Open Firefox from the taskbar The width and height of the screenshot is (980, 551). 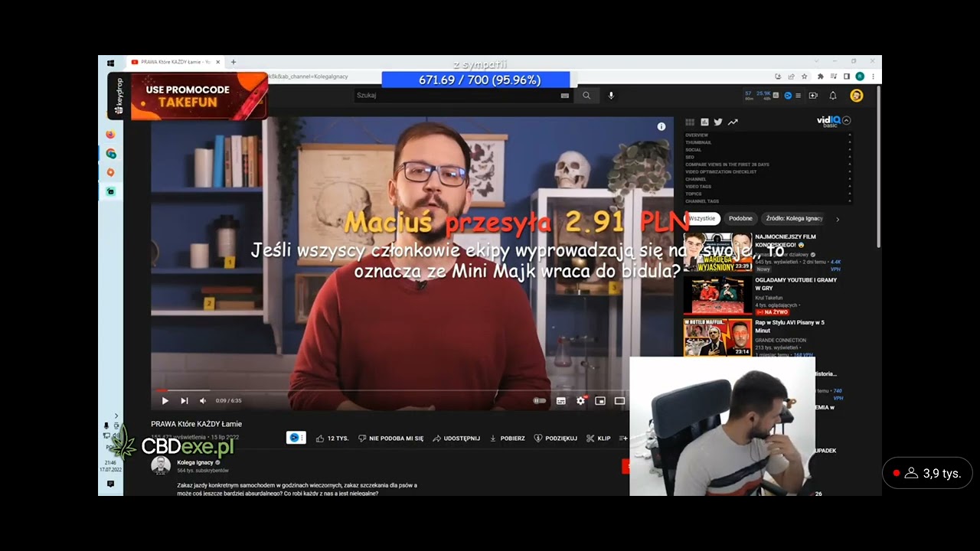[110, 134]
